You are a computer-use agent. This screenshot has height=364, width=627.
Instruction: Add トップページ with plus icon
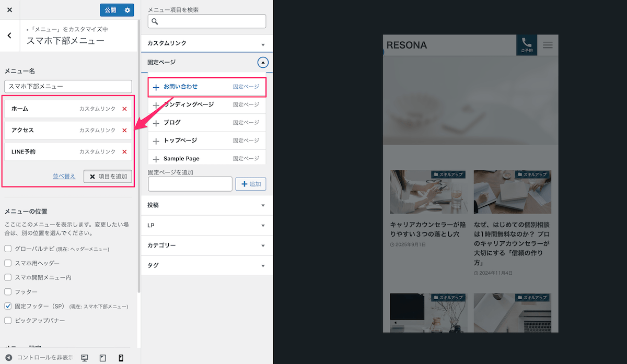[x=156, y=141]
